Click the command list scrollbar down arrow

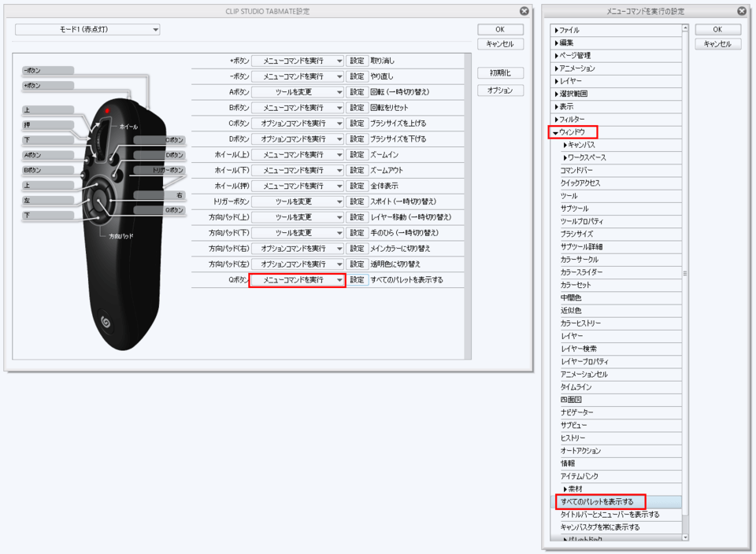[x=685, y=537]
